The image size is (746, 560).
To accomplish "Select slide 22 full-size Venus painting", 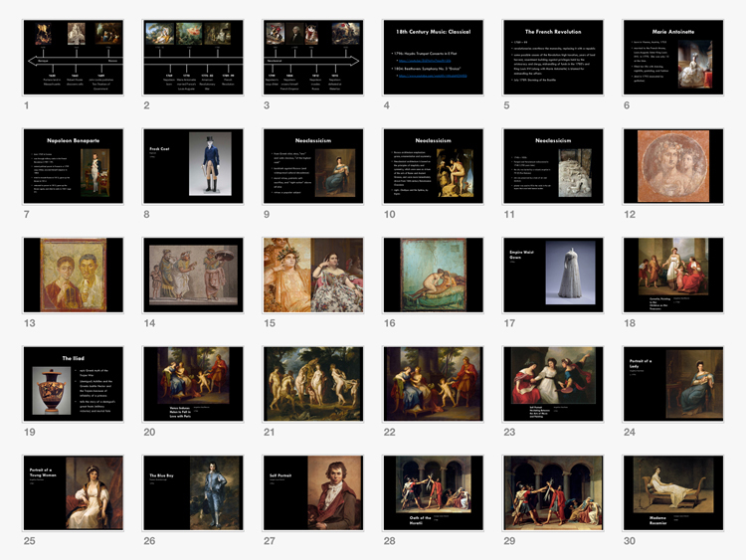I will coord(433,384).
